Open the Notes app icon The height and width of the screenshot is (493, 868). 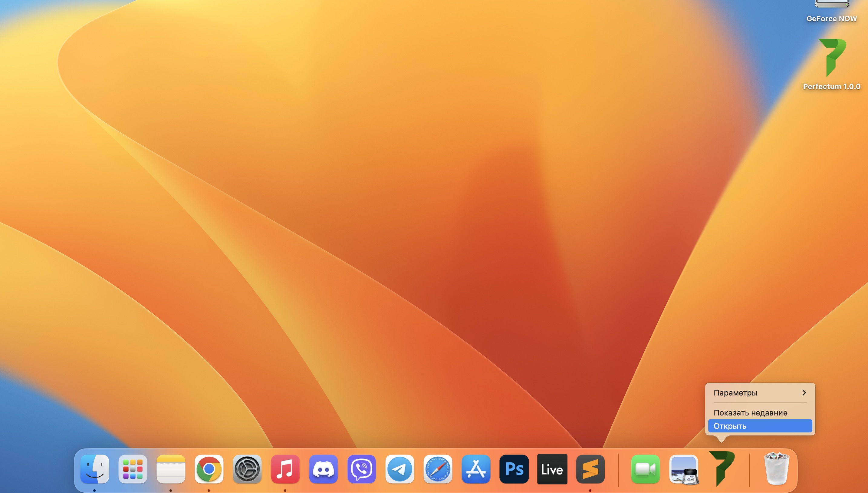pyautogui.click(x=171, y=469)
